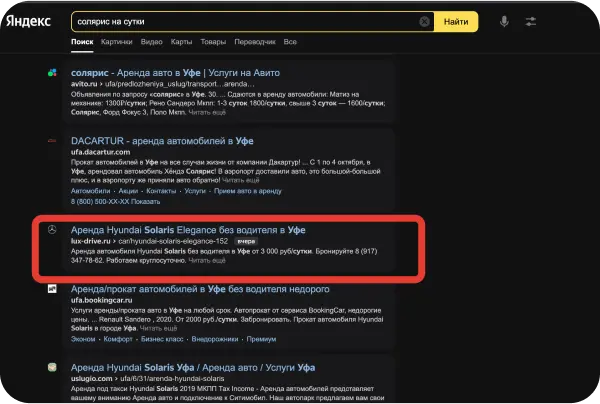Click the bookingcar favicon beside its result
The height and width of the screenshot is (404, 600).
[52, 288]
